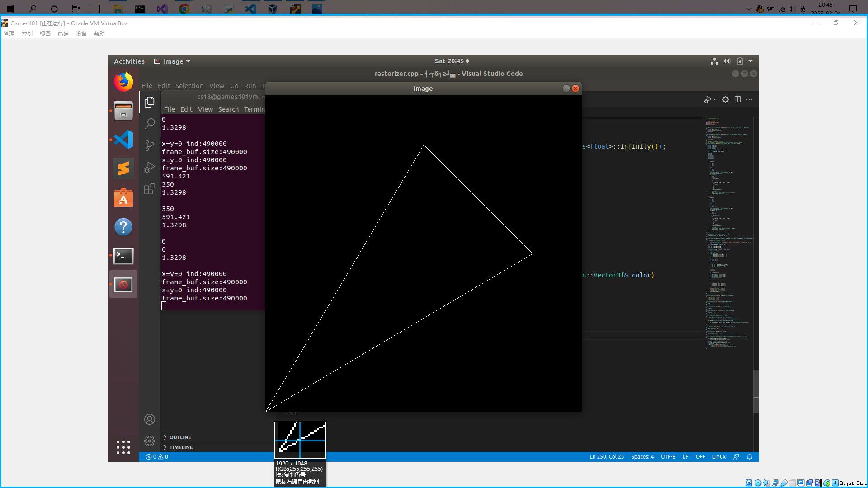Open the terminal window's Edit menu
The image size is (868, 488).
tap(186, 109)
